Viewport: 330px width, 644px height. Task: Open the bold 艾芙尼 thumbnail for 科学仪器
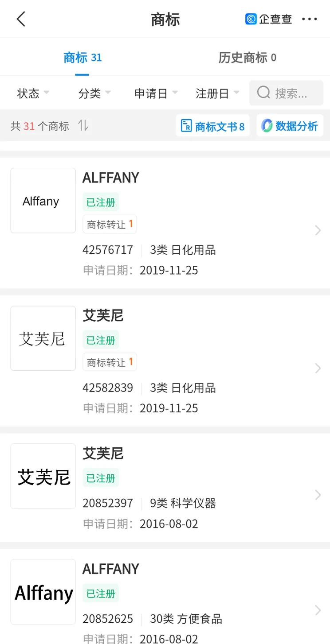43,476
